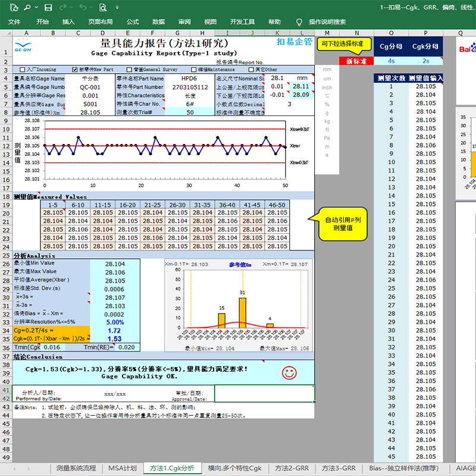
Task: Open the 方法3-GRR sheet tab
Action: [x=339, y=468]
